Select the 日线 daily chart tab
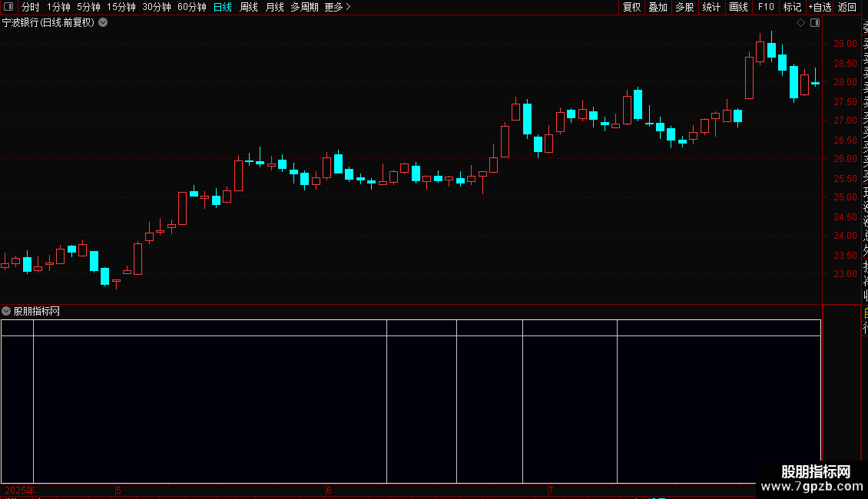Screen dimensions: 868x499 223,7
